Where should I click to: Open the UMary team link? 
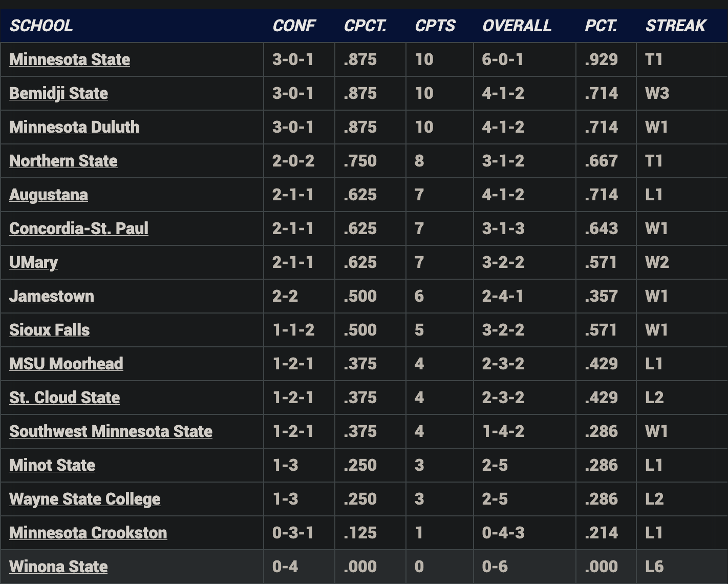[x=33, y=262]
